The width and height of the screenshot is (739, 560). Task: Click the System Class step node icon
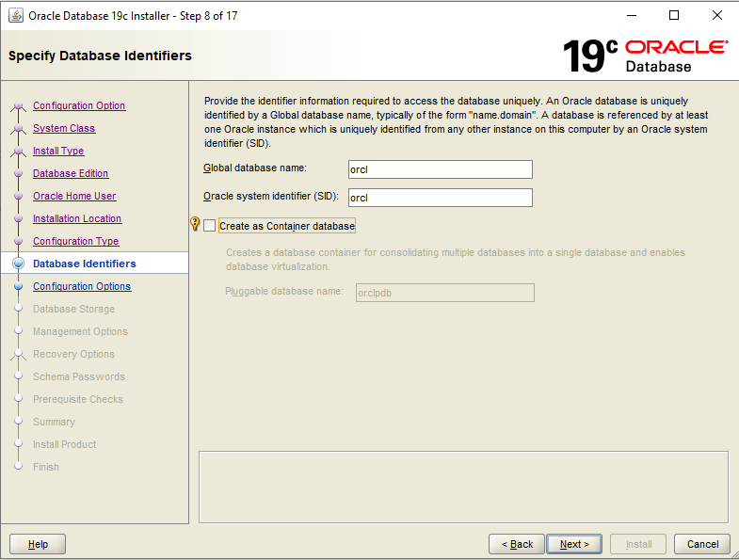(x=19, y=128)
